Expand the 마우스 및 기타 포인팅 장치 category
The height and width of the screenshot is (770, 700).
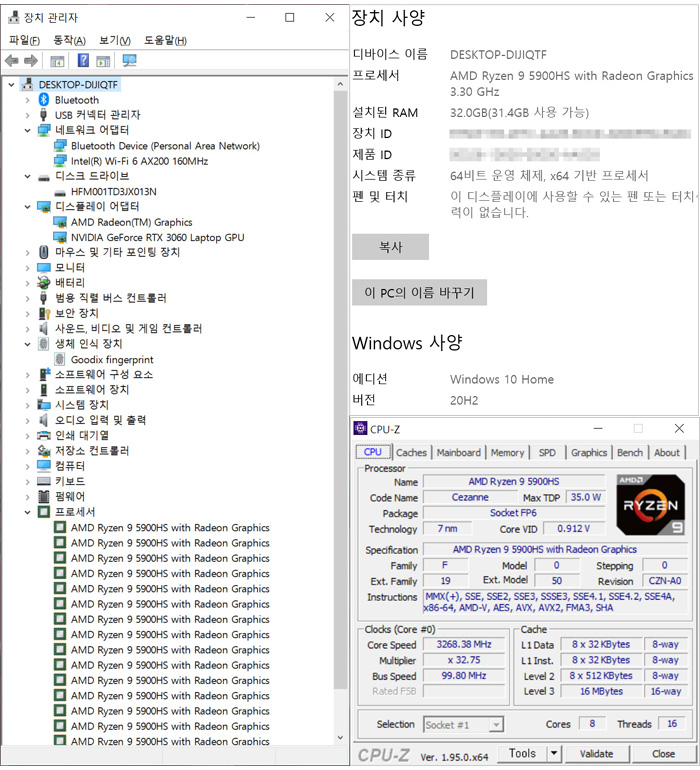coord(28,252)
